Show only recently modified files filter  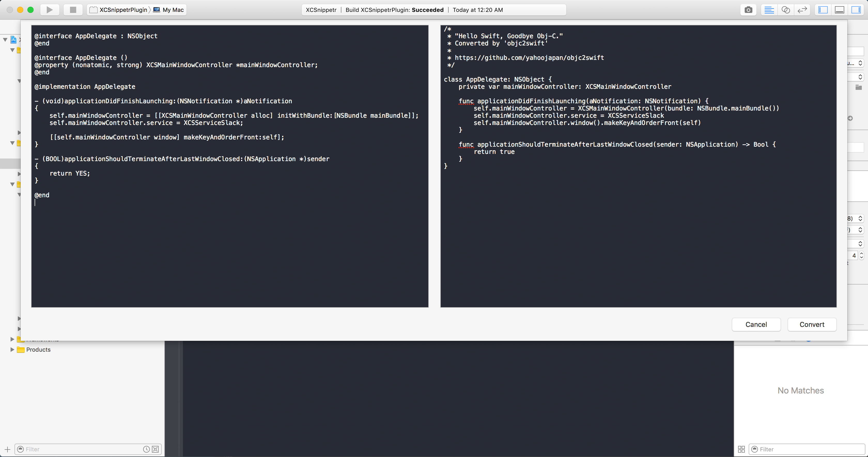pyautogui.click(x=146, y=449)
